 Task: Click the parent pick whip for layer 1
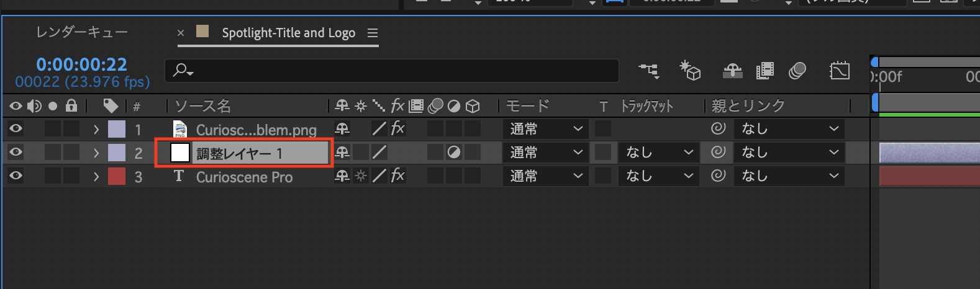(718, 128)
